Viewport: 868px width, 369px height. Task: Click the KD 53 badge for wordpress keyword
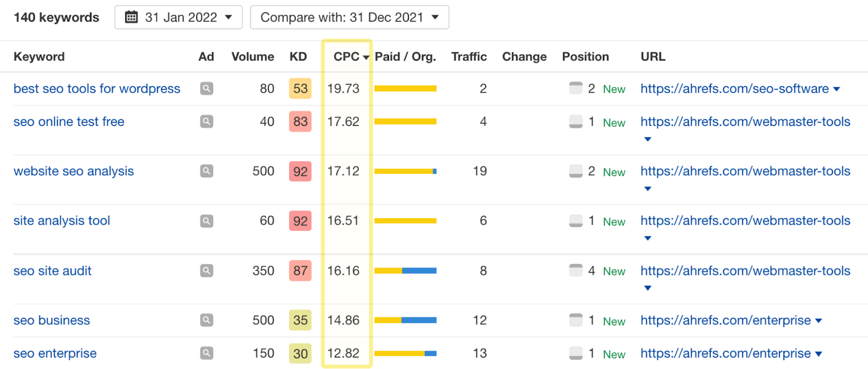pyautogui.click(x=300, y=88)
